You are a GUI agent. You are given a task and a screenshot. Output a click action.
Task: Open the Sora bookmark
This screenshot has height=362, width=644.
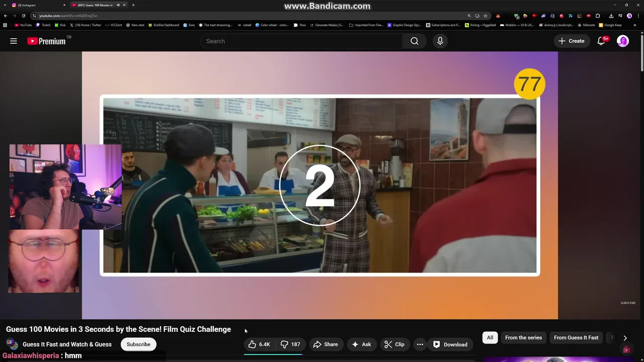tap(189, 25)
